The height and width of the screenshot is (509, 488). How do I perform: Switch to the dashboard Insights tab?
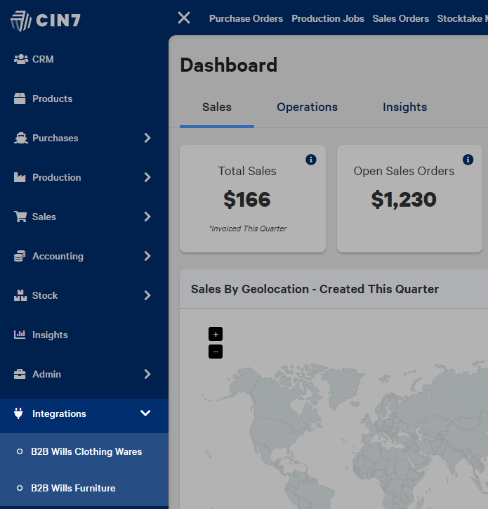[x=405, y=107]
